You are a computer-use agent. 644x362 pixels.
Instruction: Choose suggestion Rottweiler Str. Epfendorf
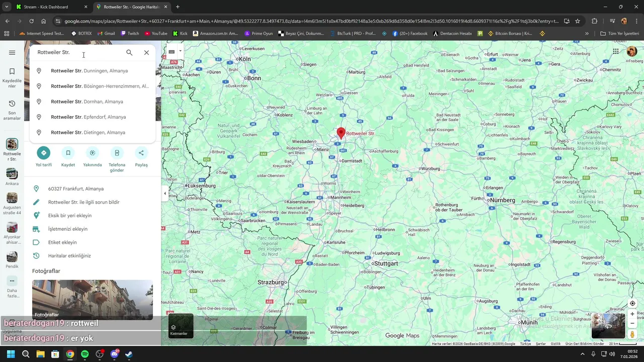click(x=93, y=117)
